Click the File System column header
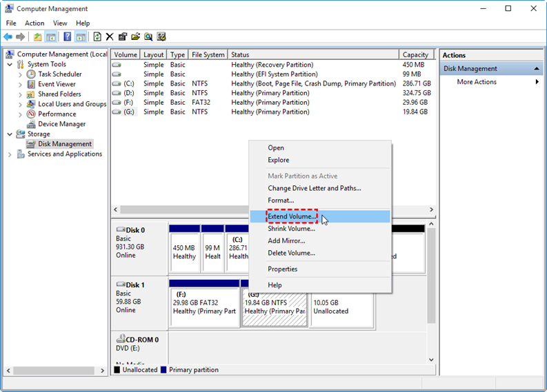547x392 pixels. pyautogui.click(x=208, y=54)
